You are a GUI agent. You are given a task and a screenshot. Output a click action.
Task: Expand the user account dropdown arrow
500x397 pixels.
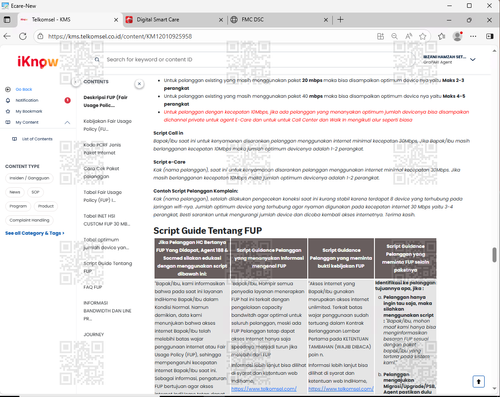473,60
